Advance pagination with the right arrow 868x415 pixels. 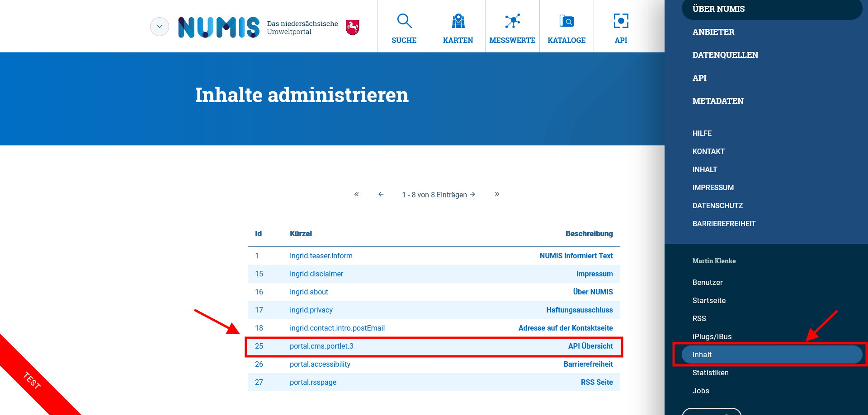tap(473, 194)
